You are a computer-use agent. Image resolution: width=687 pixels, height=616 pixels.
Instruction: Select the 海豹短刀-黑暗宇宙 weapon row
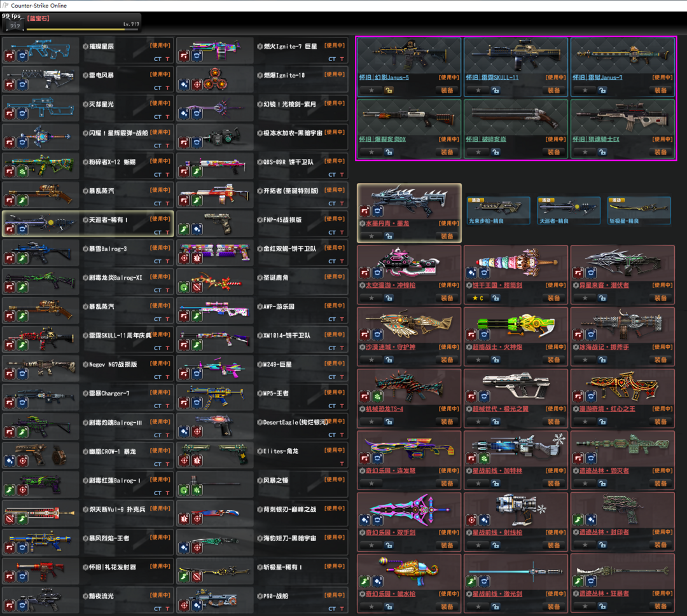pos(262,542)
